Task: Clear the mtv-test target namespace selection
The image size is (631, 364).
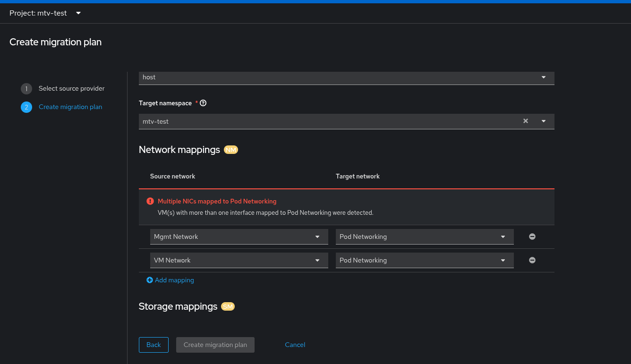Action: tap(526, 121)
